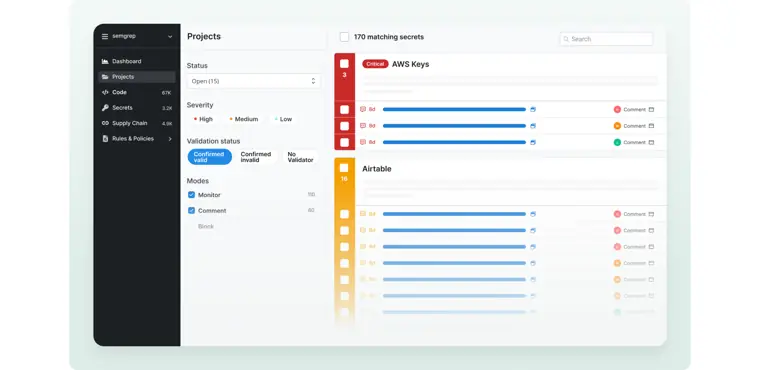The width and height of the screenshot is (760, 370).
Task: Expand Rules & Policies chevron
Action: [x=170, y=139]
